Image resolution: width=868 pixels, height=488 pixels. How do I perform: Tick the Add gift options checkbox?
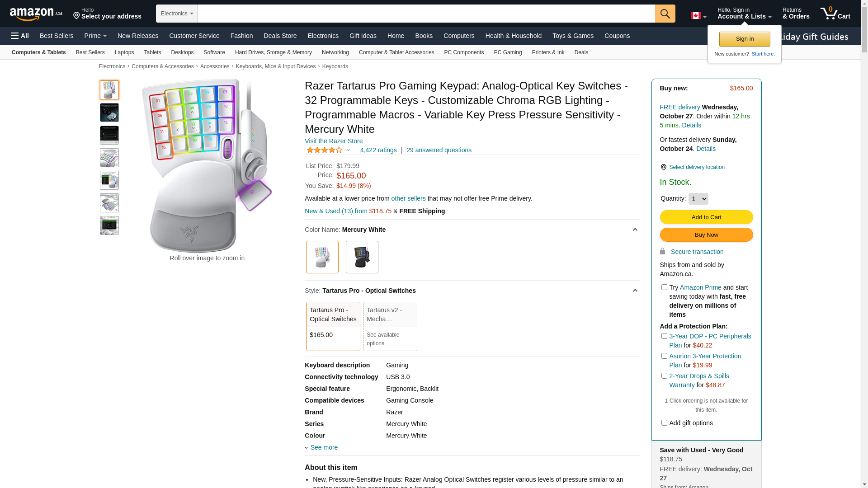point(664,423)
